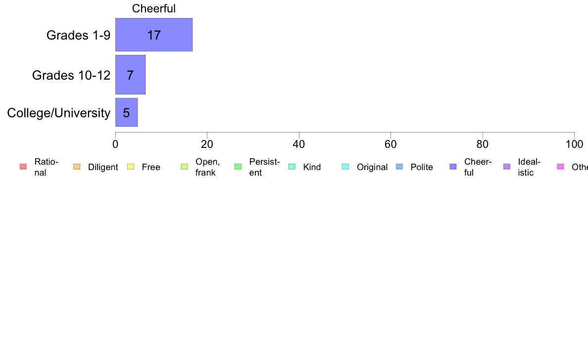Viewport: 588px width, 364px height.
Task: Click the Diligent legend color swatch
Action: [x=77, y=167]
